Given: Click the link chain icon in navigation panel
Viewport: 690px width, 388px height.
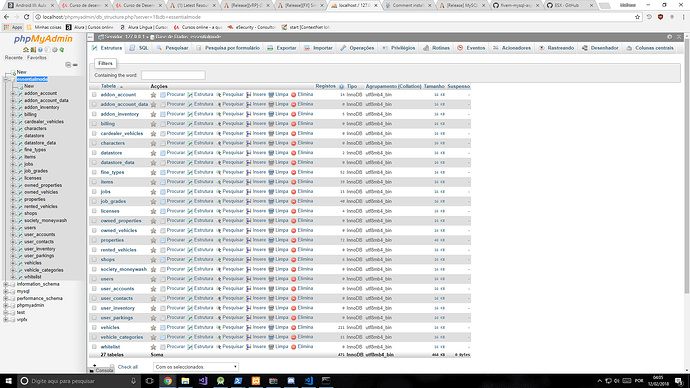Looking at the screenshot, I should click(75, 65).
